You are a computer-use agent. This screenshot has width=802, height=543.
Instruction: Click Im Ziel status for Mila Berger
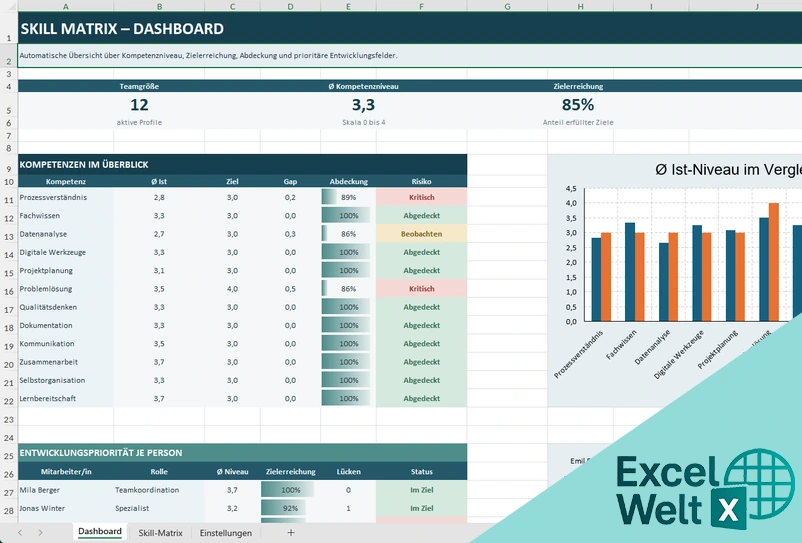click(x=421, y=490)
